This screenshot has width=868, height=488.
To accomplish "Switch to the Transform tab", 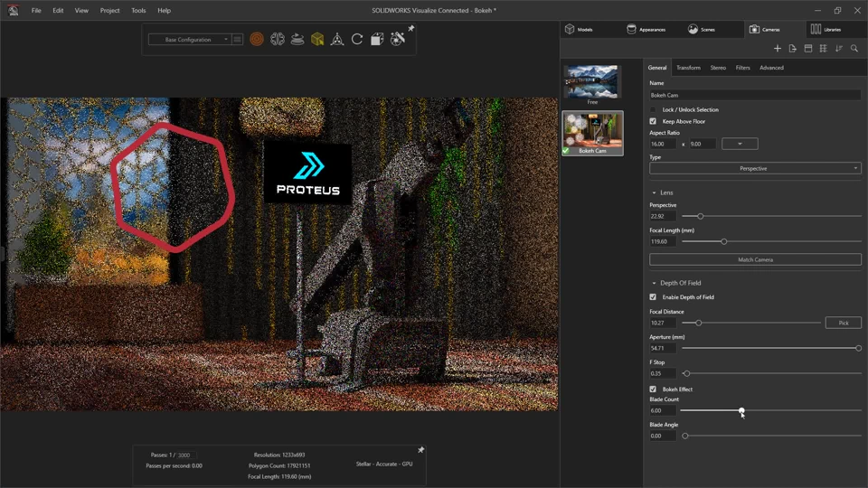I will pos(688,68).
